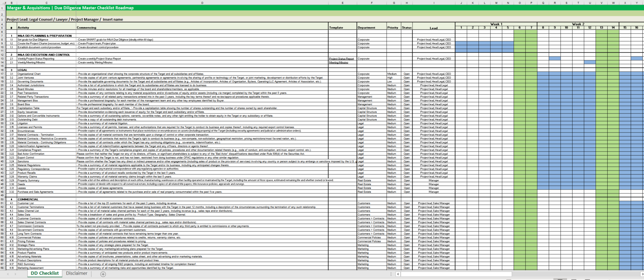Select the 'LEGAL' section heading cell
644x280 pixels.
(x=46, y=70)
